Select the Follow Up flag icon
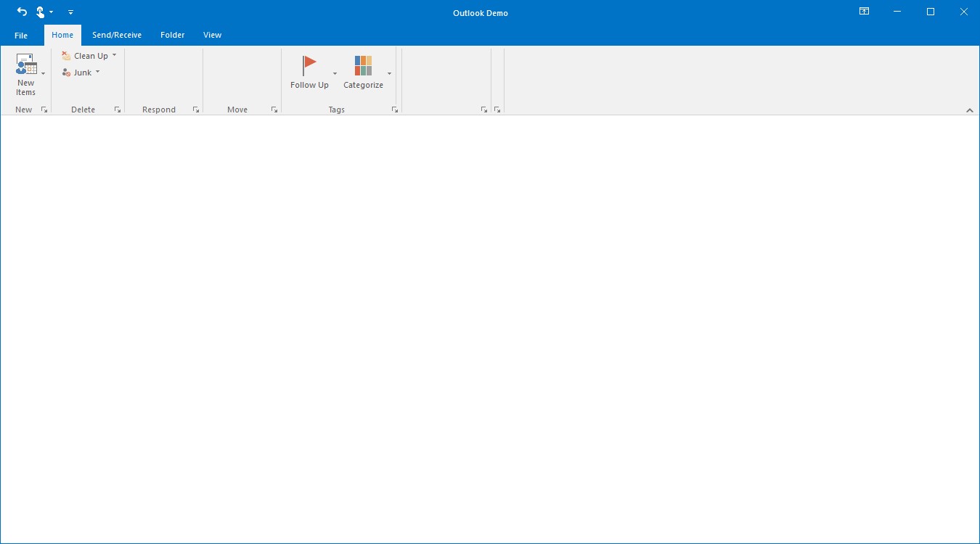This screenshot has height=544, width=980. 311,64
